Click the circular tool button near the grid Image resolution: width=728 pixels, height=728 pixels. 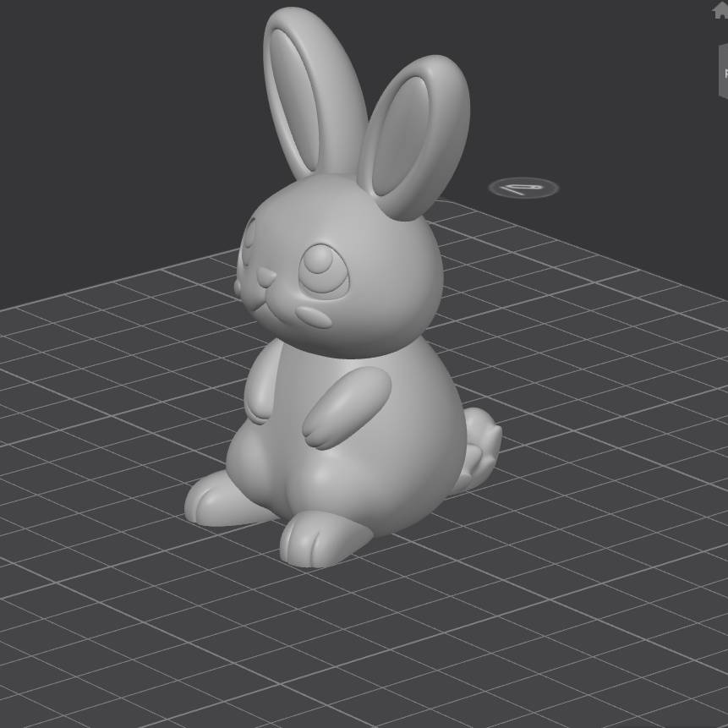524,186
